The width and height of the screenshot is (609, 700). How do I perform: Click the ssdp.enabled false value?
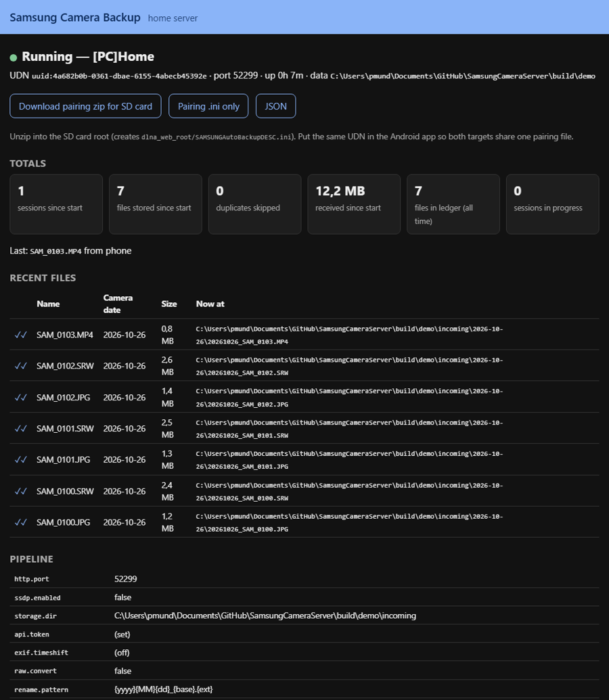[x=123, y=597]
